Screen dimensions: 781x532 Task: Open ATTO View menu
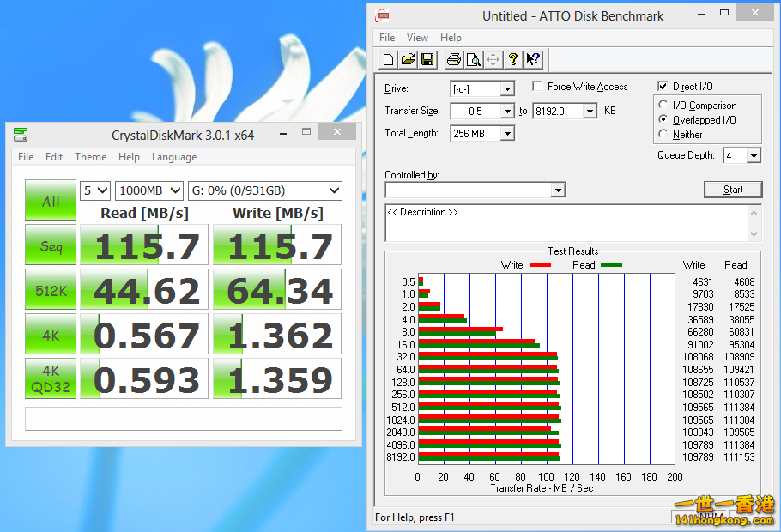(417, 38)
